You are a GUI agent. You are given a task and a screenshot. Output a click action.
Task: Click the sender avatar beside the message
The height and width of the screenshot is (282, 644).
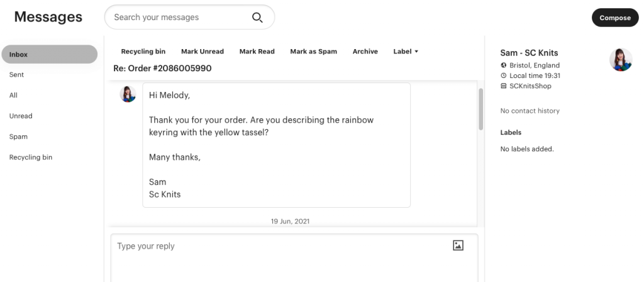(x=128, y=94)
